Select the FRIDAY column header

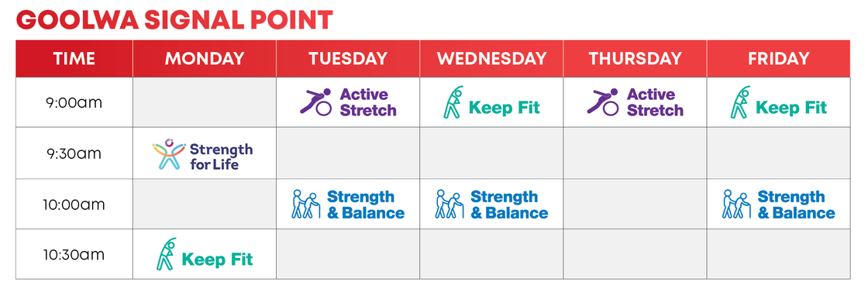pos(778,59)
